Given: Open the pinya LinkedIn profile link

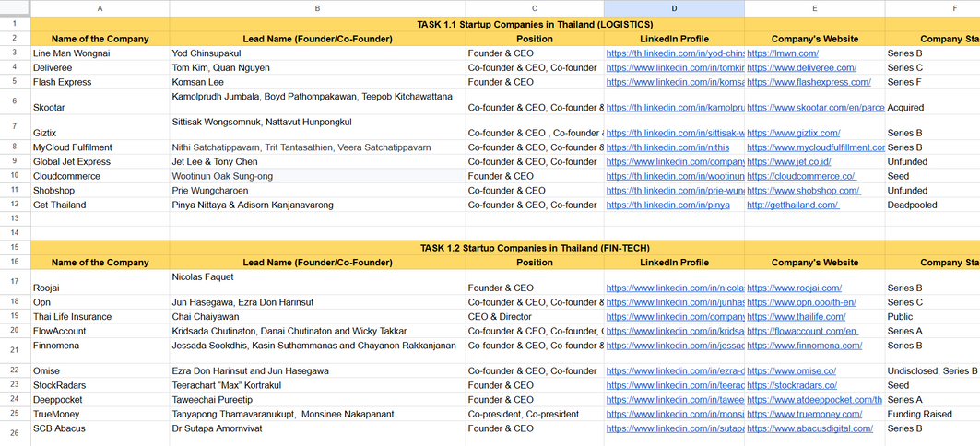Looking at the screenshot, I should (668, 205).
